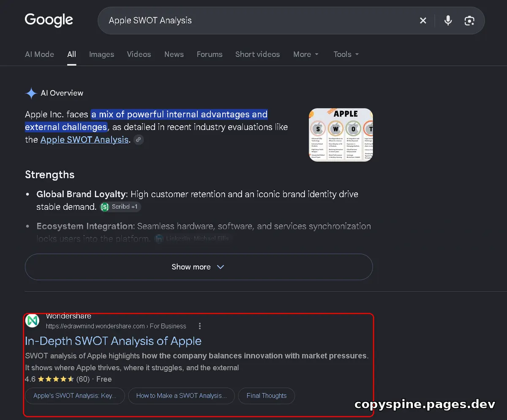This screenshot has height=420, width=507.
Task: Open In-Depth SWOT Analysis of Apple result
Action: (113, 341)
